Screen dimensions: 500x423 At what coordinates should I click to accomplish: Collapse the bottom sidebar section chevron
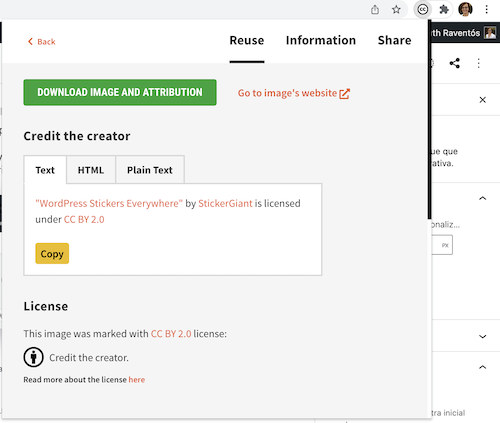(482, 367)
